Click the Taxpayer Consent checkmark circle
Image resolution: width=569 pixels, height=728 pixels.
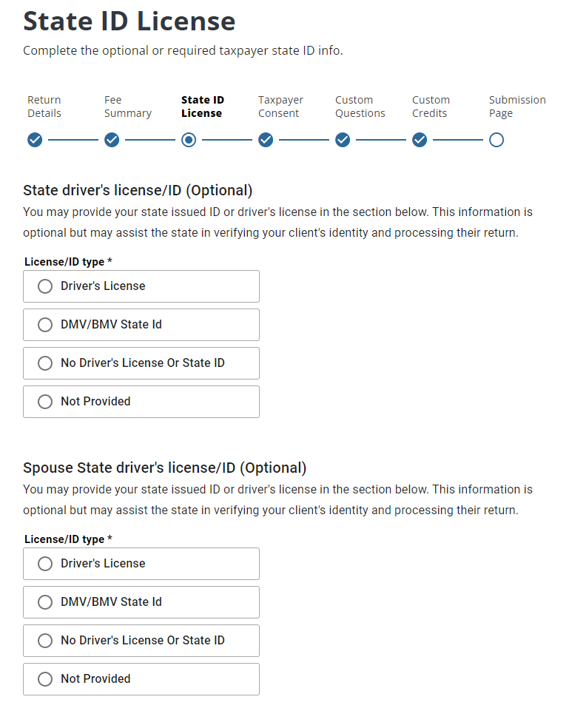click(266, 140)
